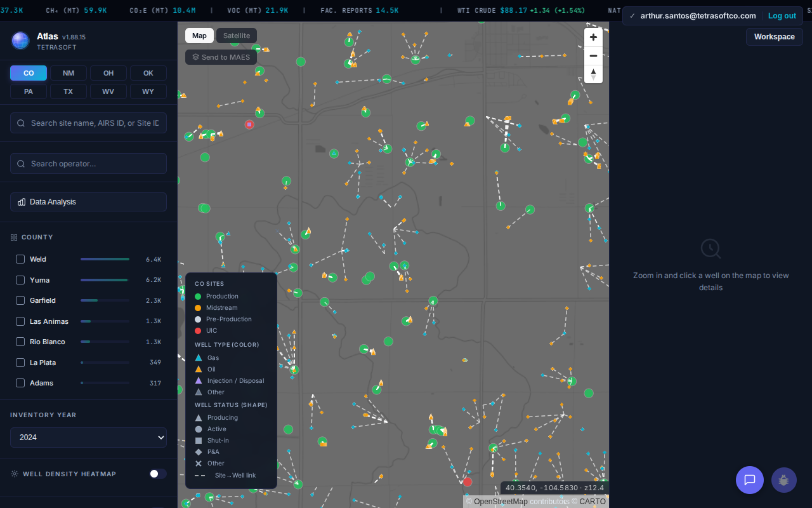Click the blue Gas triangle legend icon
This screenshot has height=508, width=812.
click(x=199, y=358)
